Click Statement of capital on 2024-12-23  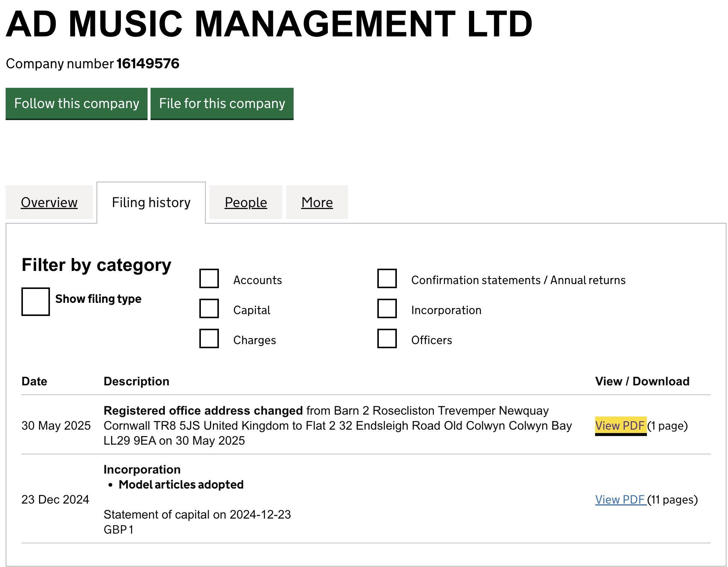pyautogui.click(x=197, y=514)
